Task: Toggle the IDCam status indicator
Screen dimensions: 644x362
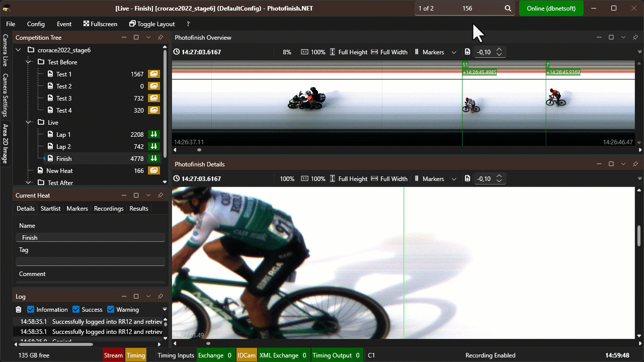Action: pyautogui.click(x=247, y=355)
